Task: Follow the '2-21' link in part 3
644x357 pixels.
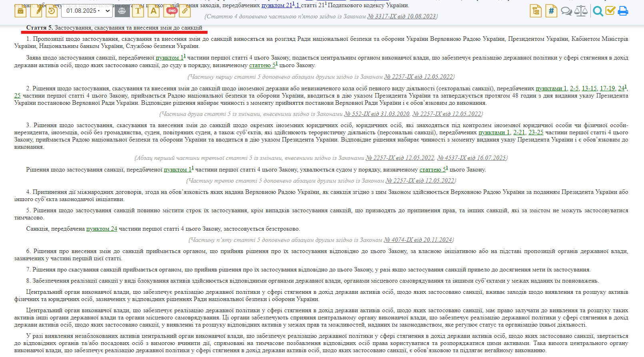Action: point(519,132)
